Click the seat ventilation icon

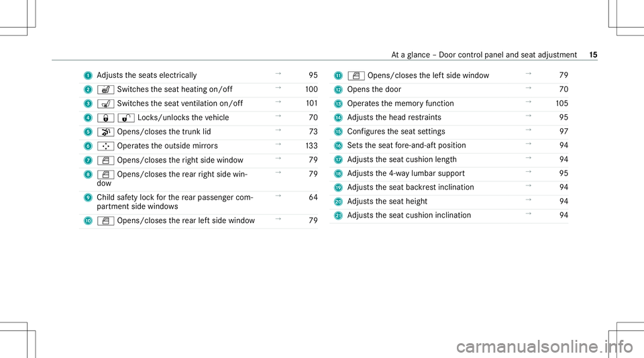105,103
